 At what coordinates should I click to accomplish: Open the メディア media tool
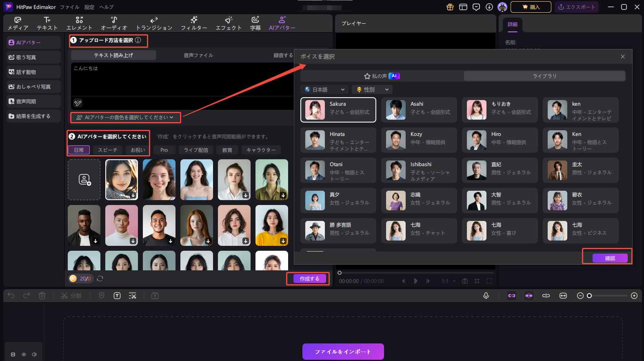pos(18,23)
